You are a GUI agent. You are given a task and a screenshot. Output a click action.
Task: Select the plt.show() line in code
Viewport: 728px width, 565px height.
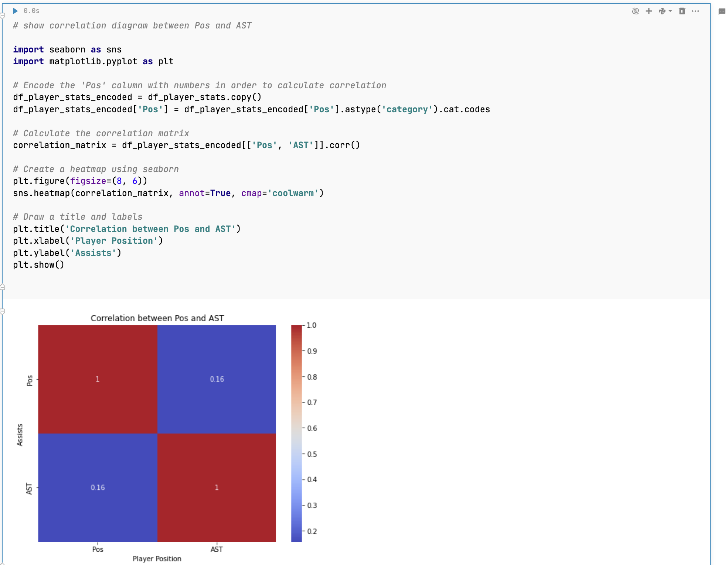tap(38, 264)
